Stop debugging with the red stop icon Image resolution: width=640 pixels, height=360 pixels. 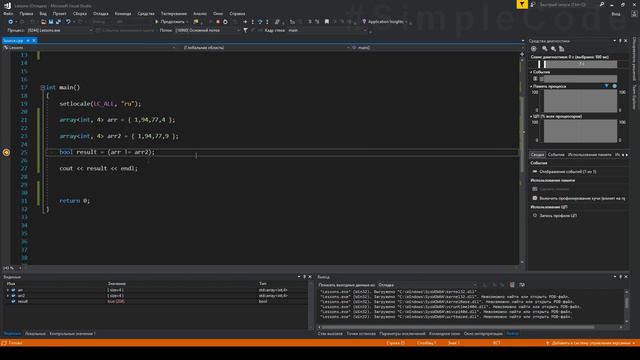218,22
